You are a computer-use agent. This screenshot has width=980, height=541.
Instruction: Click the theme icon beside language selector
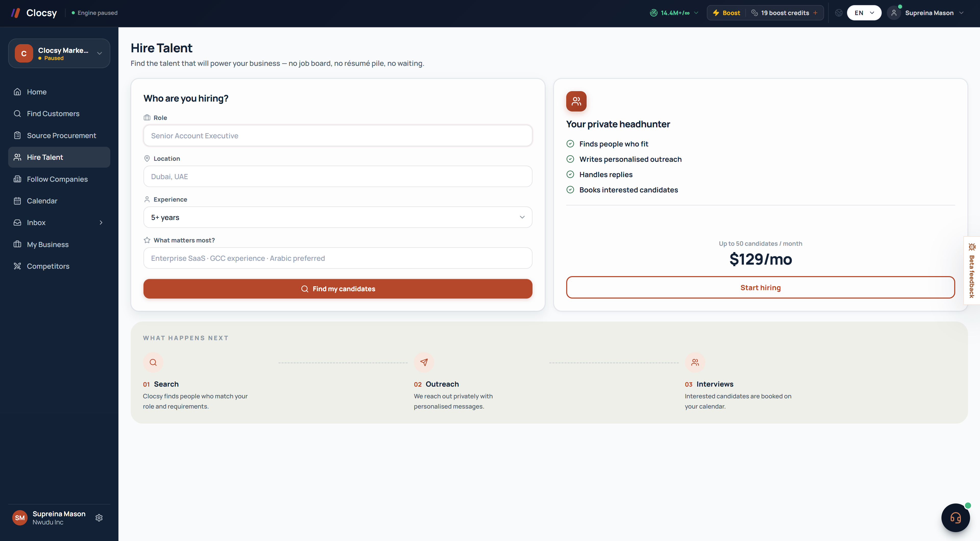[x=839, y=13]
